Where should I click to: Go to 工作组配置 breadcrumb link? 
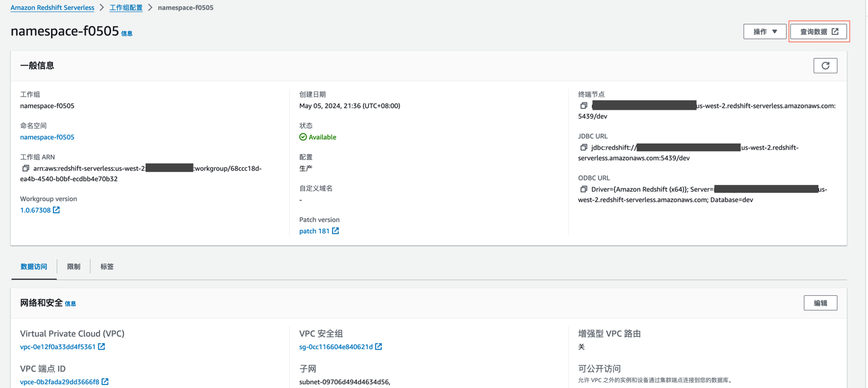126,8
